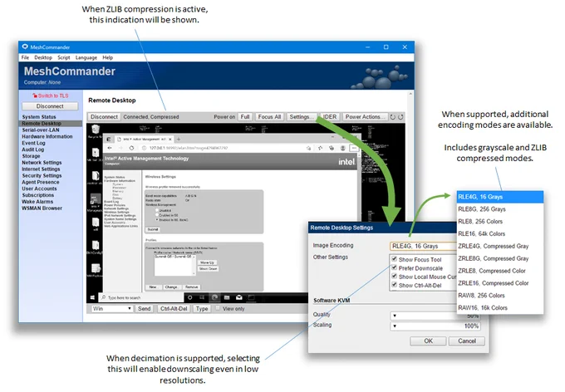The height and width of the screenshot is (392, 565).
Task: Open Serial-over-LAN page
Action: tap(41, 130)
